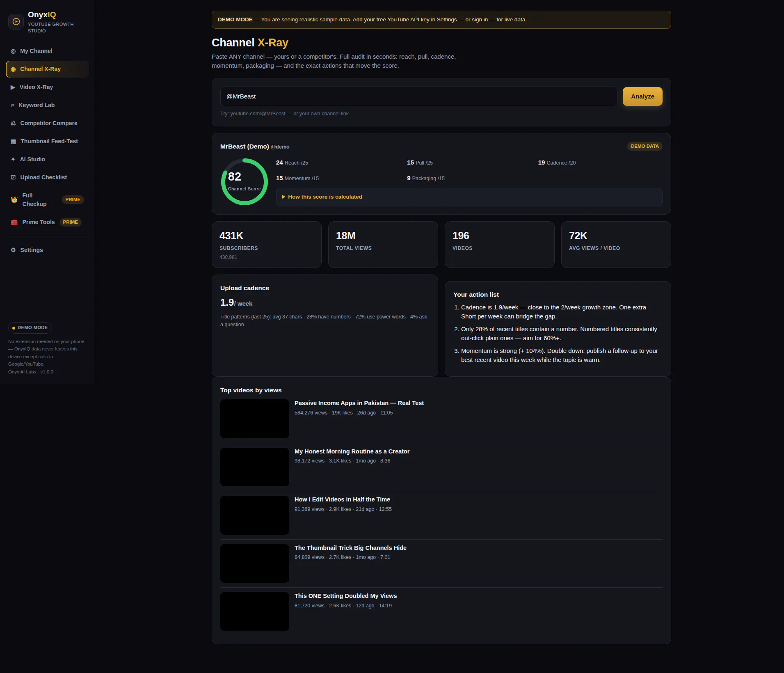Click the DEMO MODE badge in sidebar

[x=30, y=328]
